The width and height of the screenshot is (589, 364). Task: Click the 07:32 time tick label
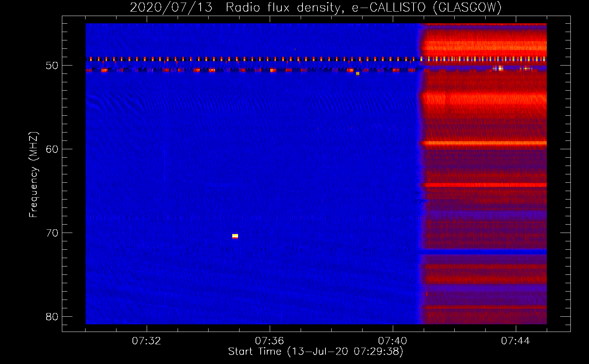click(x=146, y=341)
